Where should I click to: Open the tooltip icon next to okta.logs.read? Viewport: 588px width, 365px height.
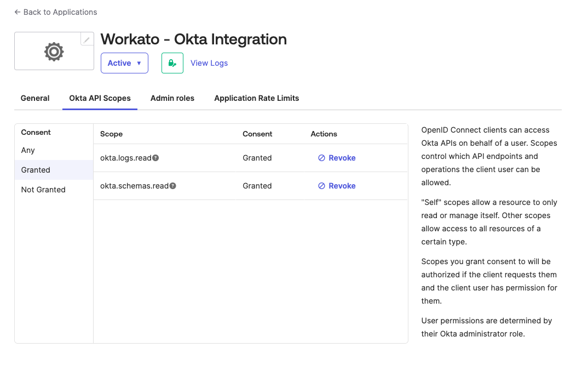tap(155, 158)
